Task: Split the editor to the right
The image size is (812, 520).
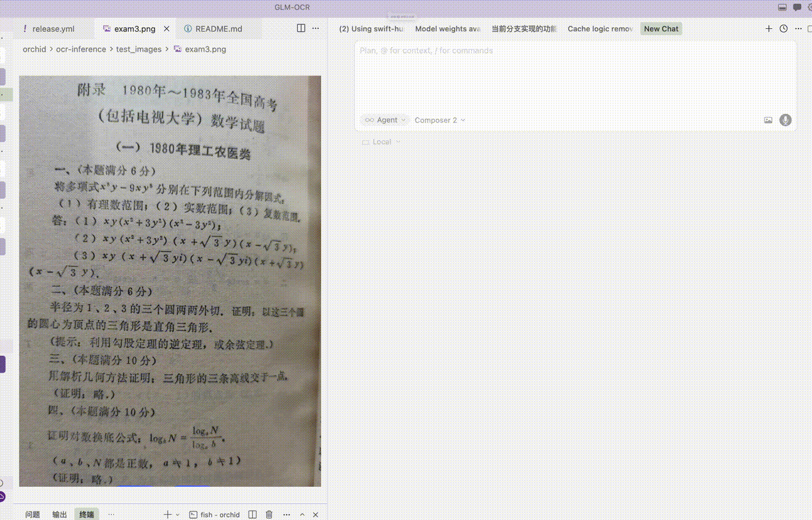Action: [301, 28]
